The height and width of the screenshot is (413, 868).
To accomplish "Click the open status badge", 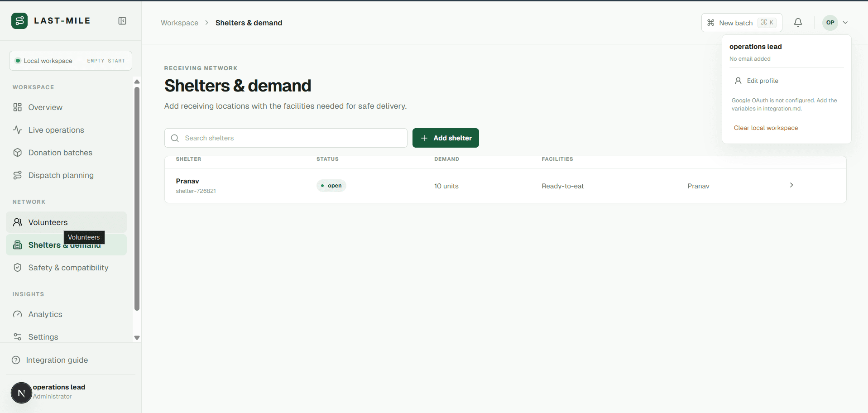I will (x=331, y=186).
